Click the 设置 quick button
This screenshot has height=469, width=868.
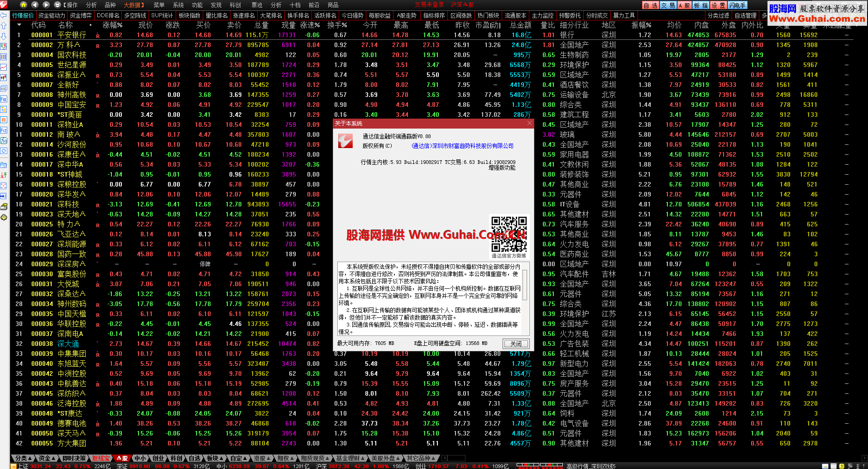pos(719,5)
